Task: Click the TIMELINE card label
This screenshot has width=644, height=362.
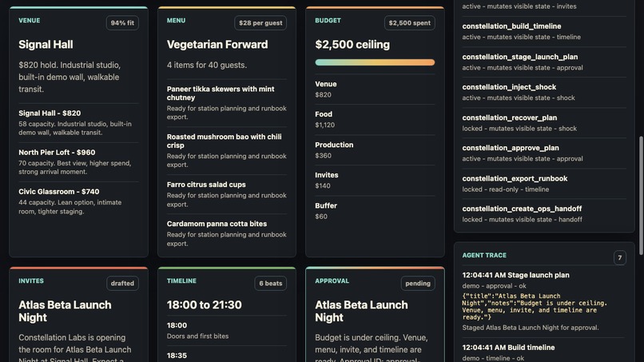Action: click(181, 281)
